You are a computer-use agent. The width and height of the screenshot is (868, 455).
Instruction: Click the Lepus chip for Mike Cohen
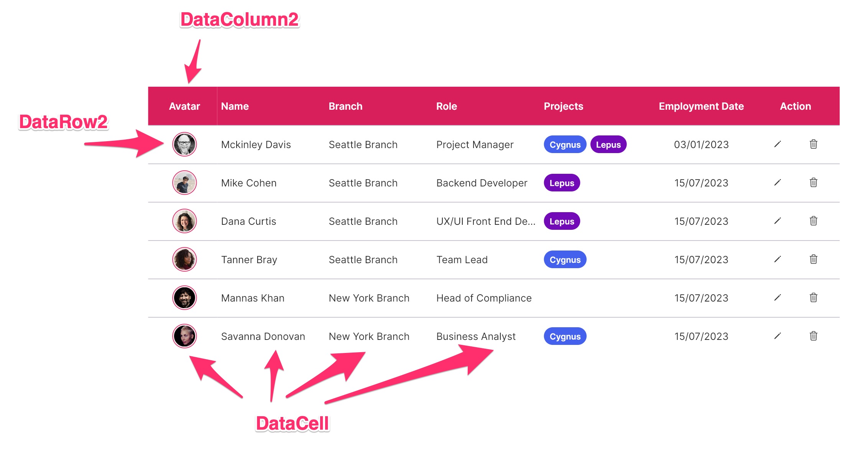click(x=562, y=183)
